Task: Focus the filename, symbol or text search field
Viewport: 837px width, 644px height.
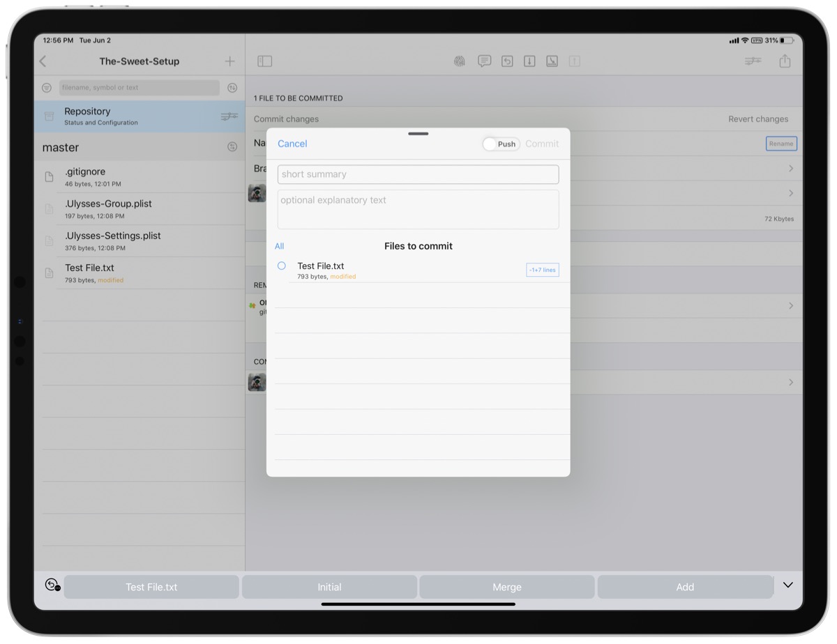Action: coord(139,88)
